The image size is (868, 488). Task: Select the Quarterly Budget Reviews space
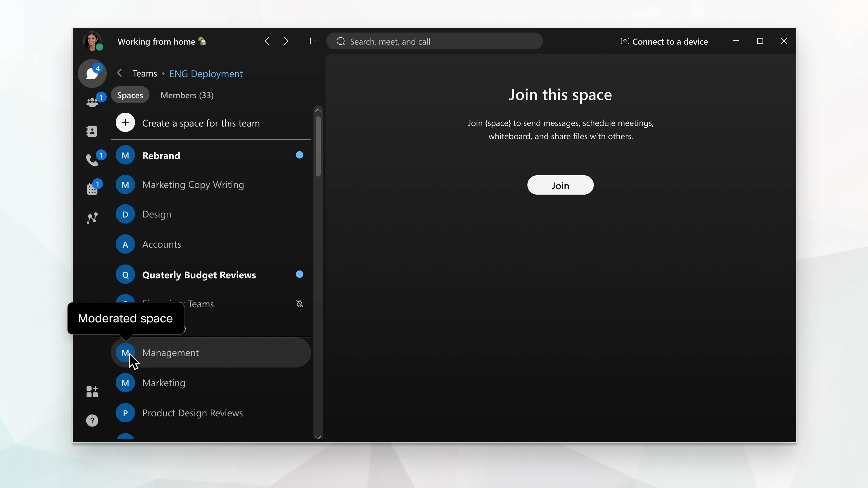(x=199, y=275)
